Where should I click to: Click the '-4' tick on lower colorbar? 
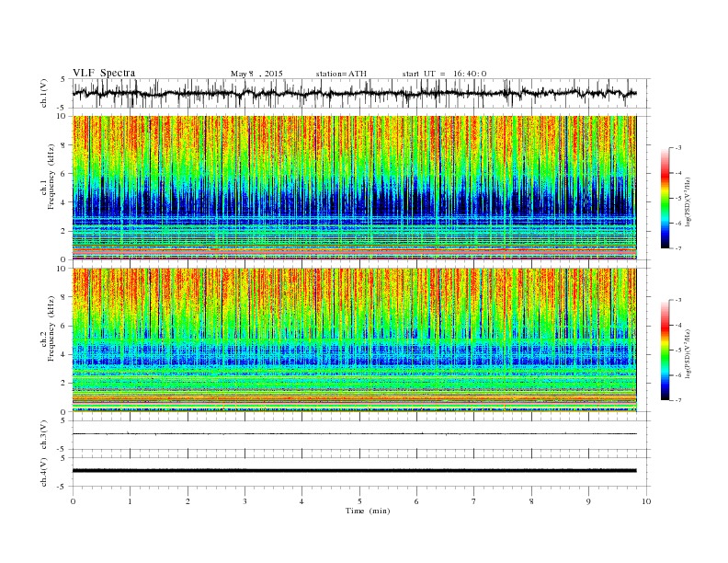(x=677, y=325)
